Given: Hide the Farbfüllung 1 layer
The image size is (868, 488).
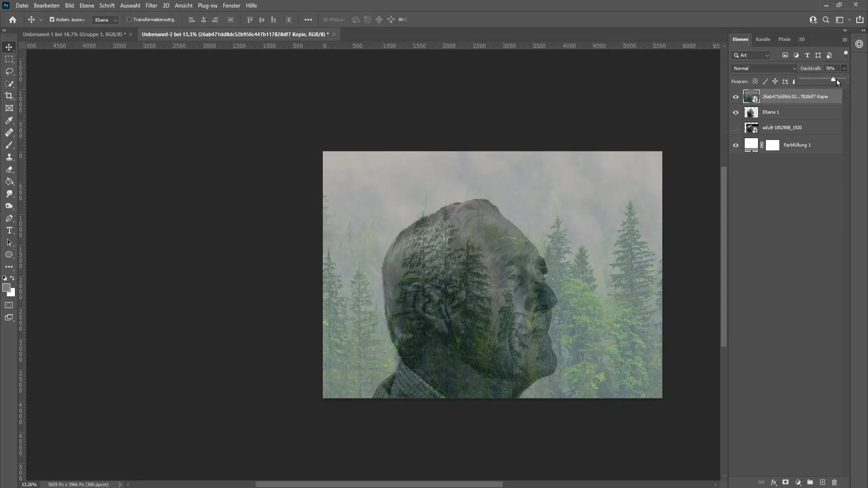Looking at the screenshot, I should [736, 145].
